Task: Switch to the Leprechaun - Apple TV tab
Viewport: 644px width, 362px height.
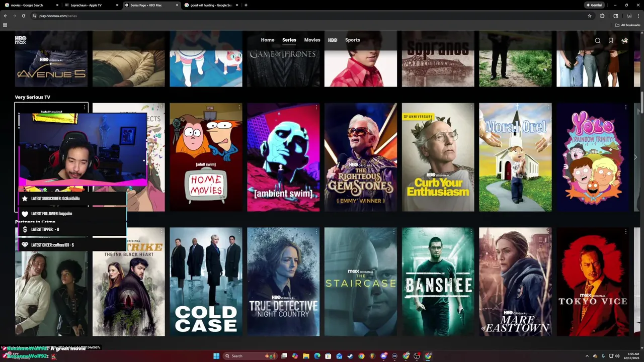Action: (x=91, y=5)
